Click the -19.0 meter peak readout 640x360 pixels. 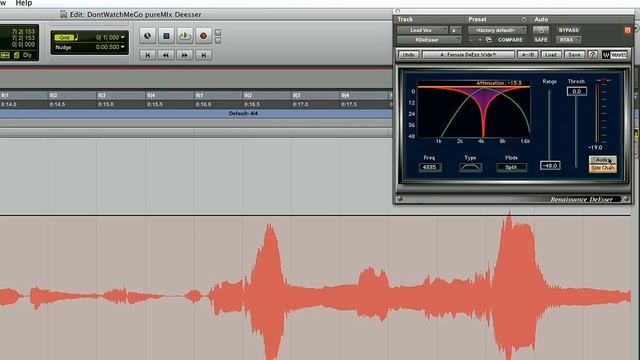595,147
